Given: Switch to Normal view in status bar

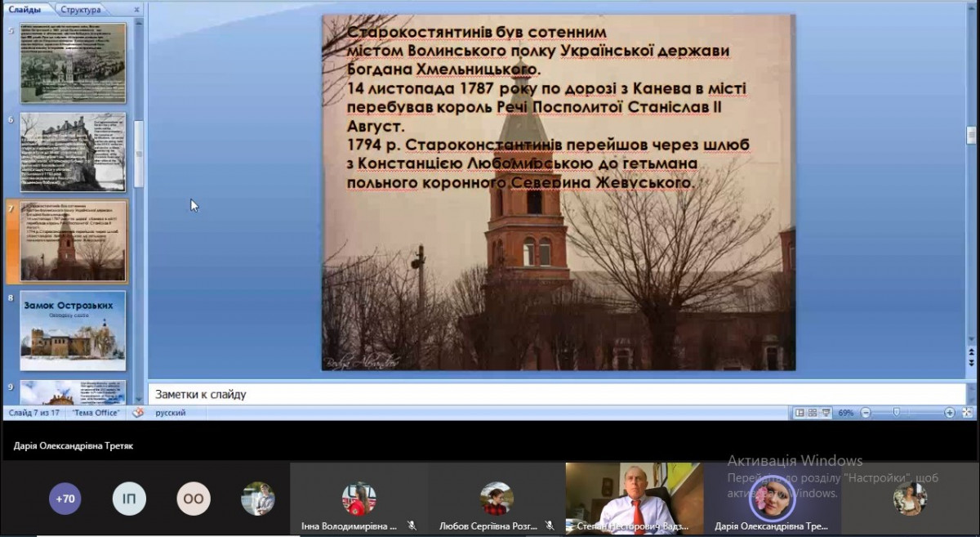Looking at the screenshot, I should [800, 414].
